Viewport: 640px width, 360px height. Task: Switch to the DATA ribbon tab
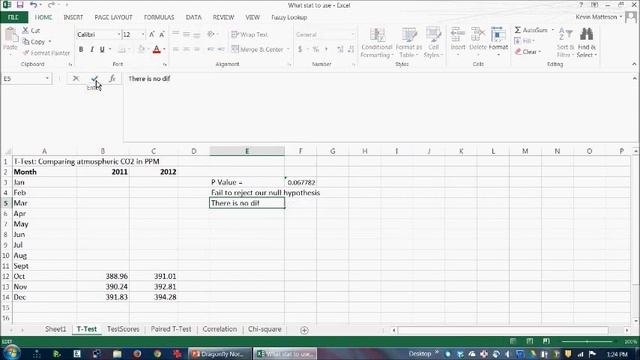(193, 18)
